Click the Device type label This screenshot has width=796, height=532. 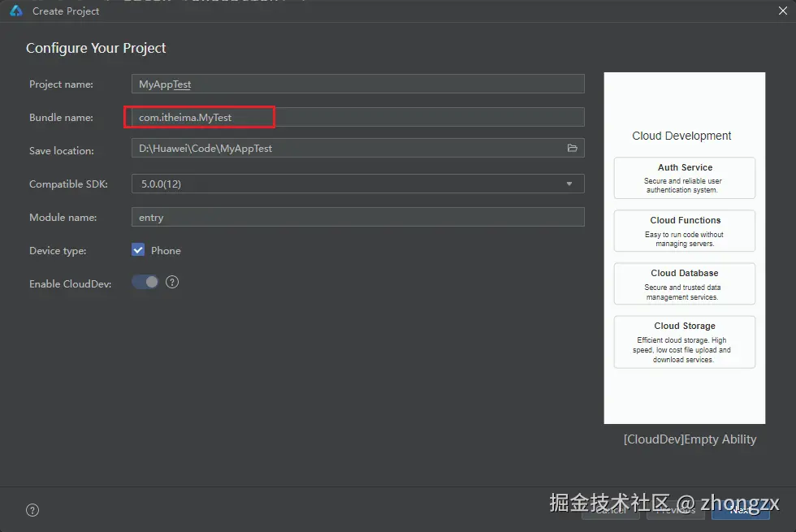click(x=58, y=251)
